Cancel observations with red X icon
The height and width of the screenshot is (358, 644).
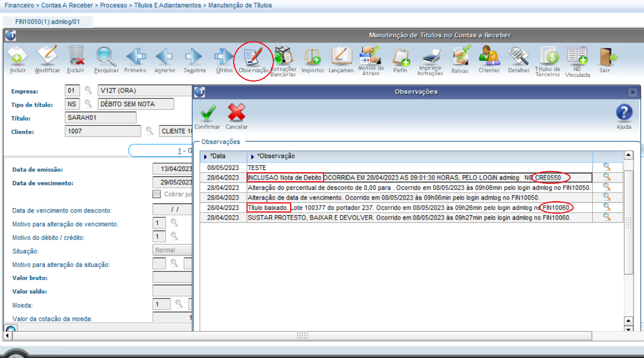point(237,116)
